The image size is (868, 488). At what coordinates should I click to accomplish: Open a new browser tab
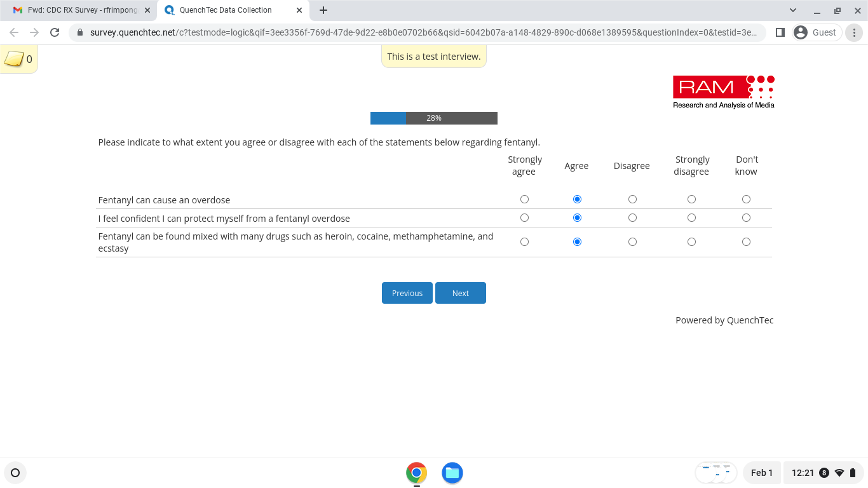(323, 10)
